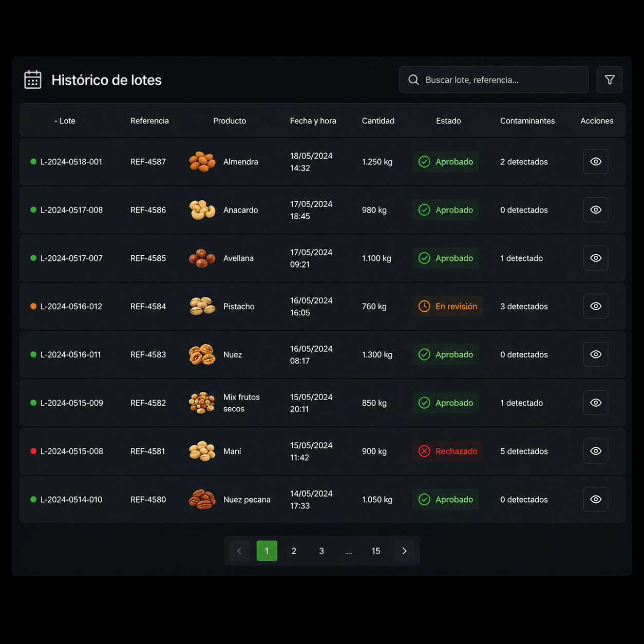View details of lot L-2024-0514-010 via eye icon
644x644 pixels.
(x=596, y=500)
